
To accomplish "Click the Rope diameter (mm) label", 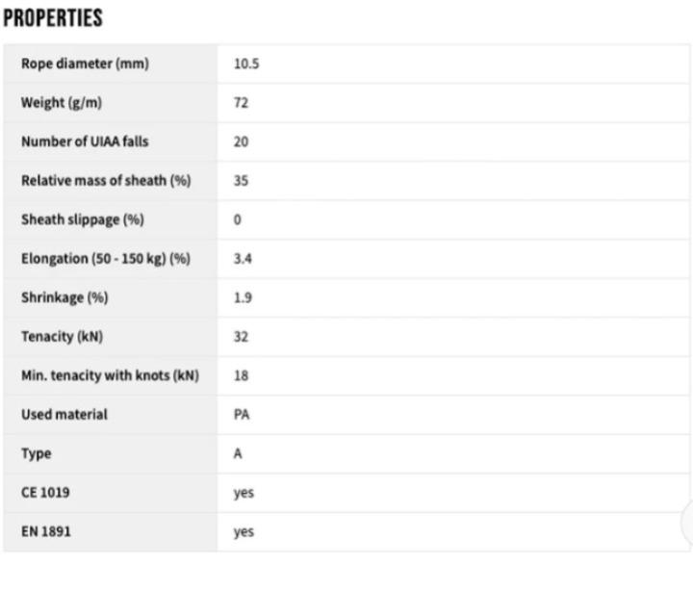I will pos(85,64).
